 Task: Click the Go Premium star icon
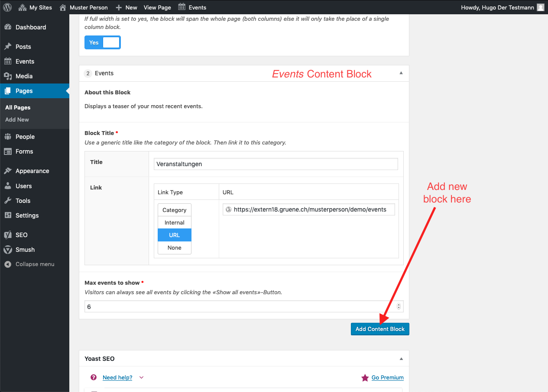(x=365, y=378)
